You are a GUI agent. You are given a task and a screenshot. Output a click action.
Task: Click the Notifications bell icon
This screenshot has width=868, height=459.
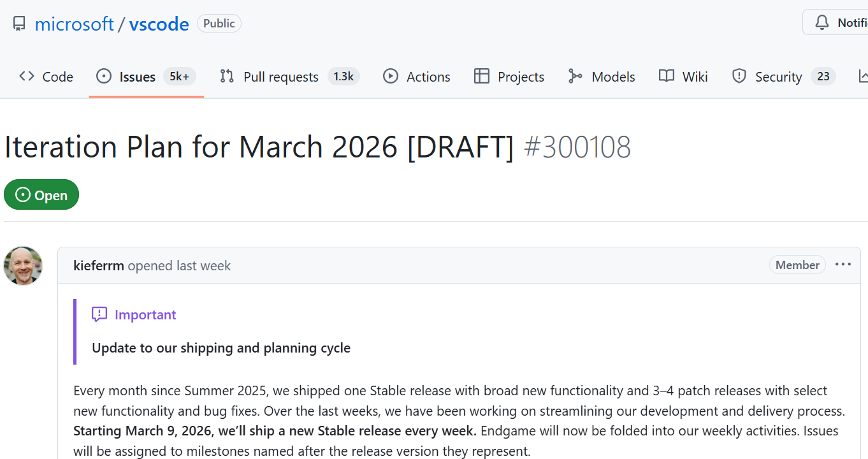(x=822, y=23)
